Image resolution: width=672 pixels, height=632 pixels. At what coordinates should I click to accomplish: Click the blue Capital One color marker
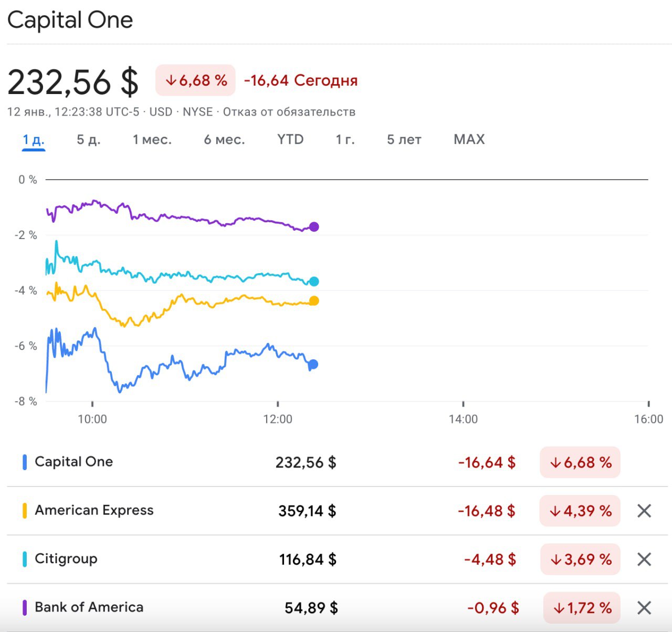click(24, 462)
